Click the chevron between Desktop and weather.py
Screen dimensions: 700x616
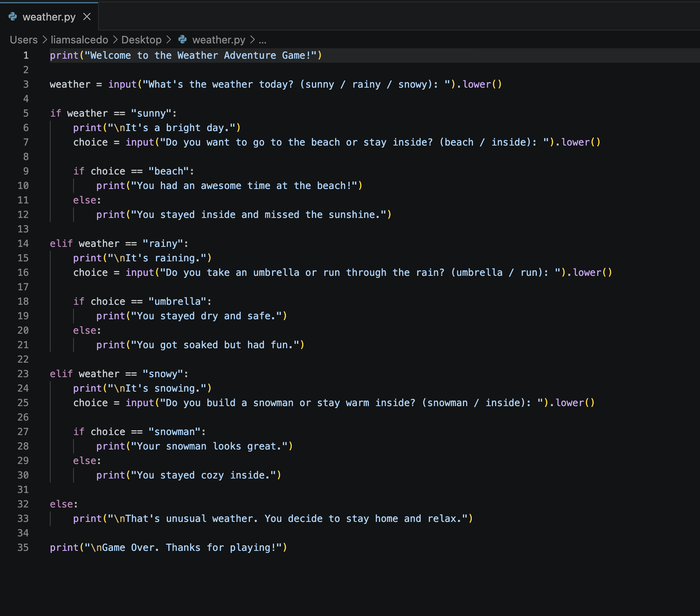[x=169, y=39]
